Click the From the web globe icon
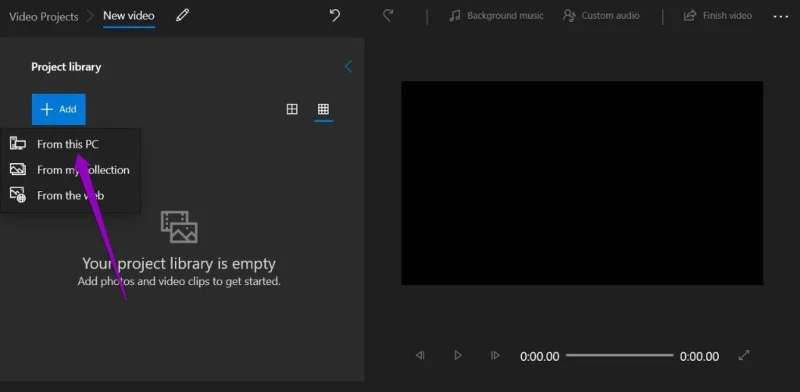The height and width of the screenshot is (392, 800). pyautogui.click(x=18, y=195)
